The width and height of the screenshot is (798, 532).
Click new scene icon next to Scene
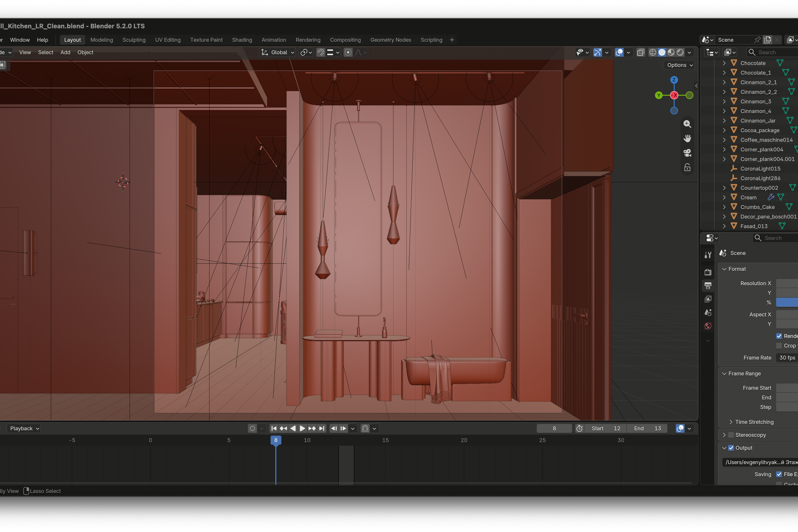767,40
